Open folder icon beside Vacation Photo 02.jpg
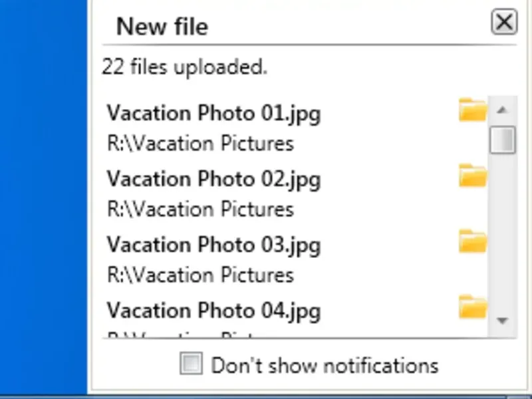The width and height of the screenshot is (532, 399). 473,176
